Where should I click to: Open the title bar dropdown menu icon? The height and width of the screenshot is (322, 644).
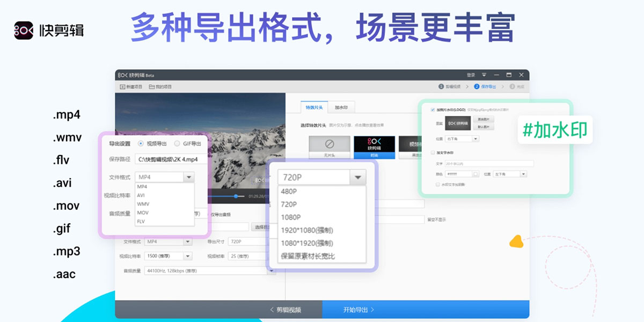click(x=484, y=75)
